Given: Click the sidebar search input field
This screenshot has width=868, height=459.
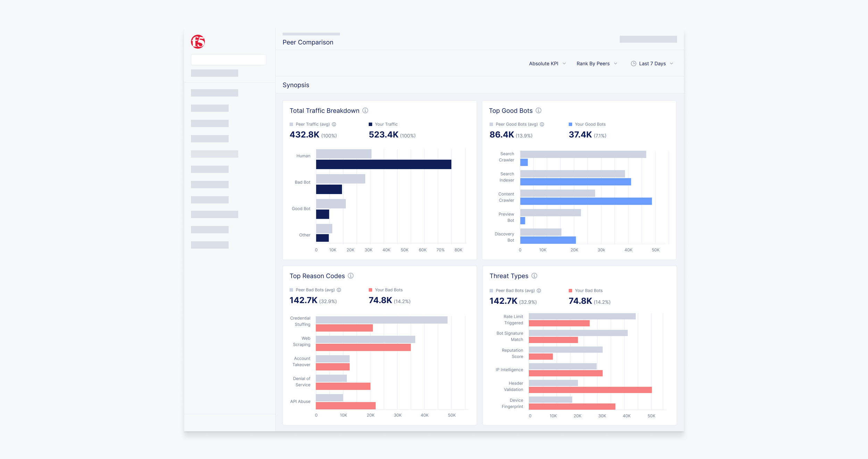Looking at the screenshot, I should [x=228, y=60].
